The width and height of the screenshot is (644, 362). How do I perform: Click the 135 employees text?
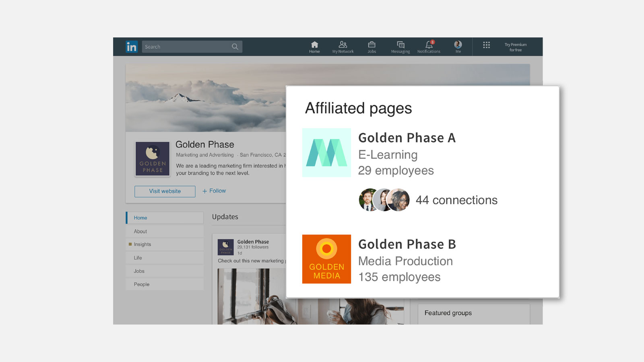[399, 277]
